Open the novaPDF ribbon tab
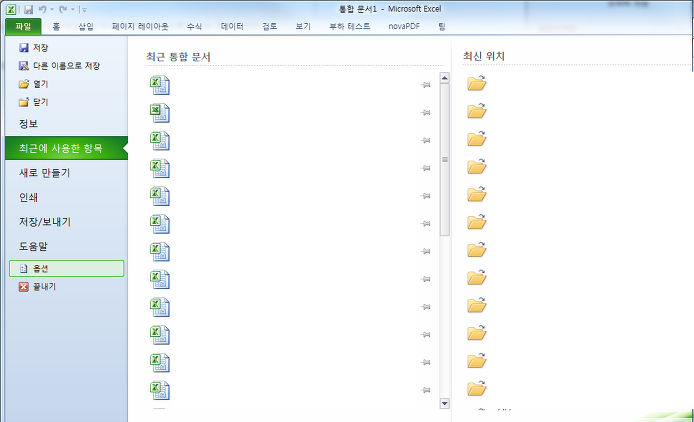Screen dimensions: 694x422 [404, 27]
